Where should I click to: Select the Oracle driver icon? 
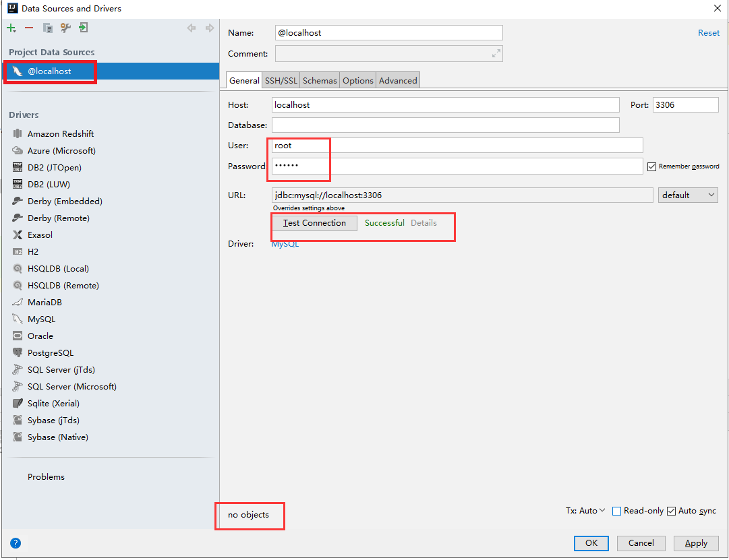coord(18,336)
